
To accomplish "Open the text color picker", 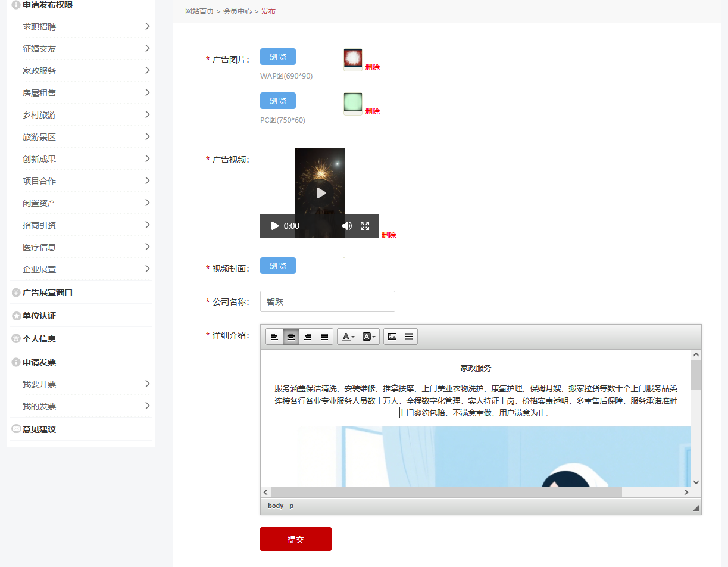I will (x=348, y=337).
